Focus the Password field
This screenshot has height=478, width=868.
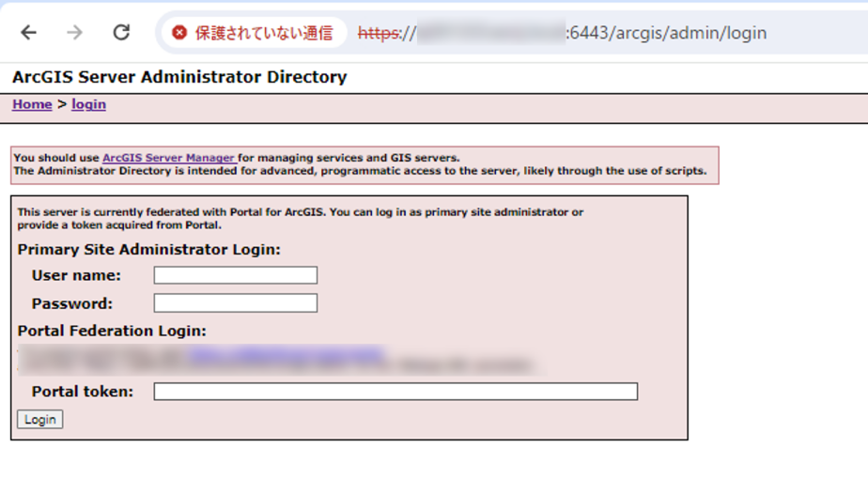pyautogui.click(x=235, y=303)
